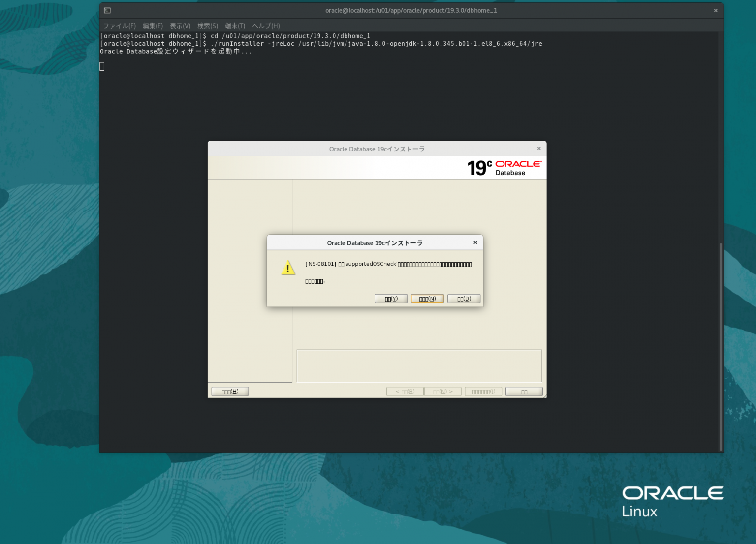Click the 19c Oracle Database logo in the installer banner
Image resolution: width=756 pixels, height=544 pixels.
503,167
